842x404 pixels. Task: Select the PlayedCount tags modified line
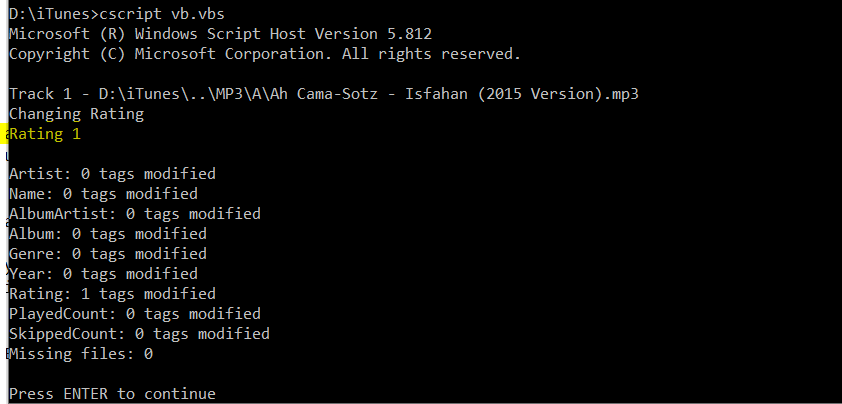tap(135, 314)
